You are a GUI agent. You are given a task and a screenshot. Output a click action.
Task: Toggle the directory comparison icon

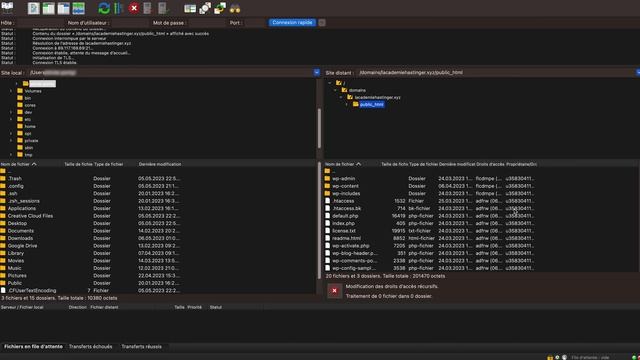tap(205, 8)
